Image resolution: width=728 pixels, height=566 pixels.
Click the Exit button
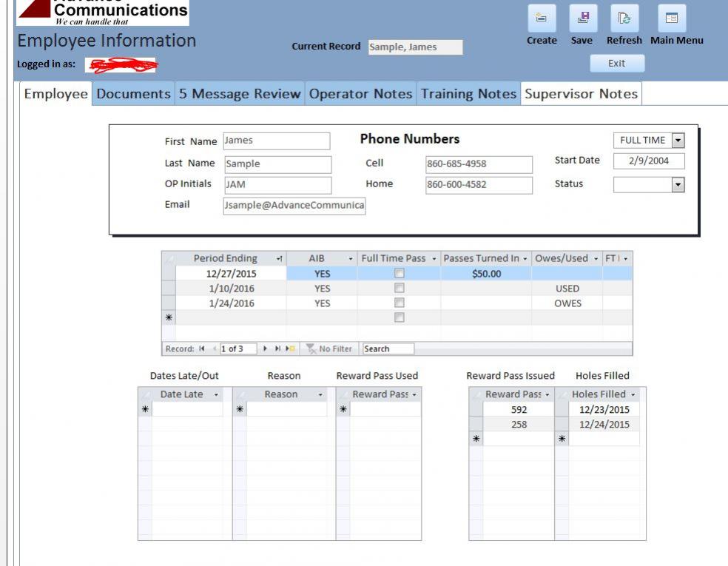616,64
